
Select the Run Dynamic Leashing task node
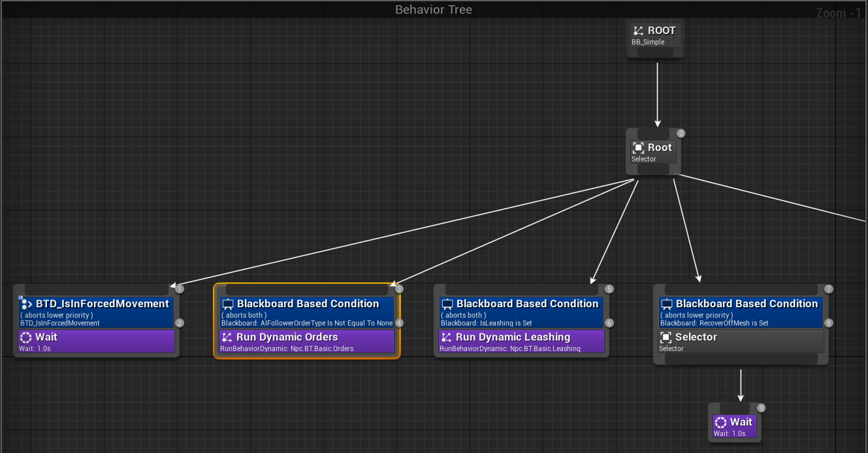tap(521, 342)
